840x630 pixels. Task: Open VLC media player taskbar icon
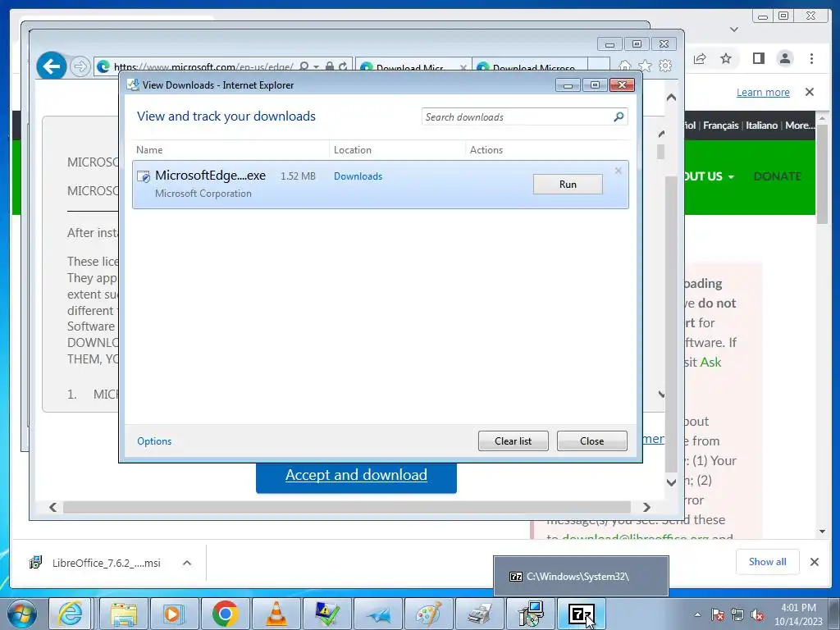[x=276, y=614]
